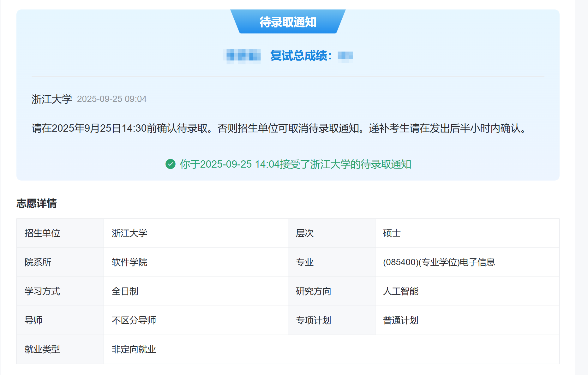
Task: Click the 待录取通知 banner title
Action: (288, 22)
